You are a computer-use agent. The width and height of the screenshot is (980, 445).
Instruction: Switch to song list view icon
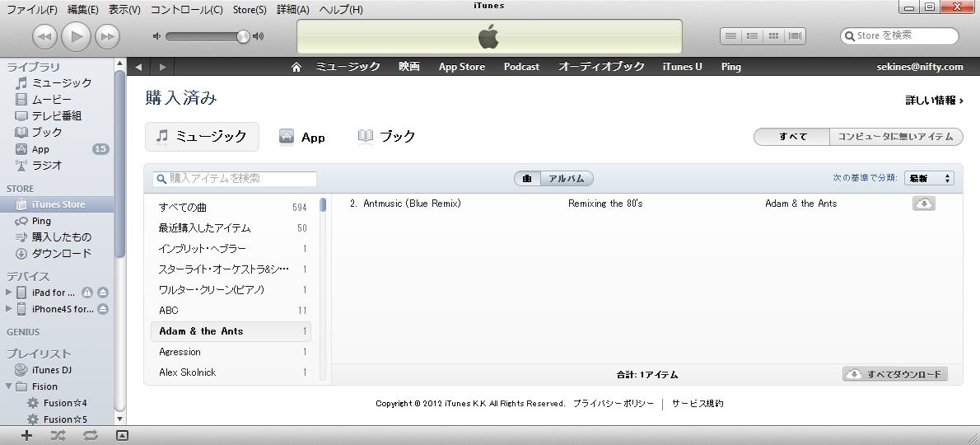click(730, 36)
